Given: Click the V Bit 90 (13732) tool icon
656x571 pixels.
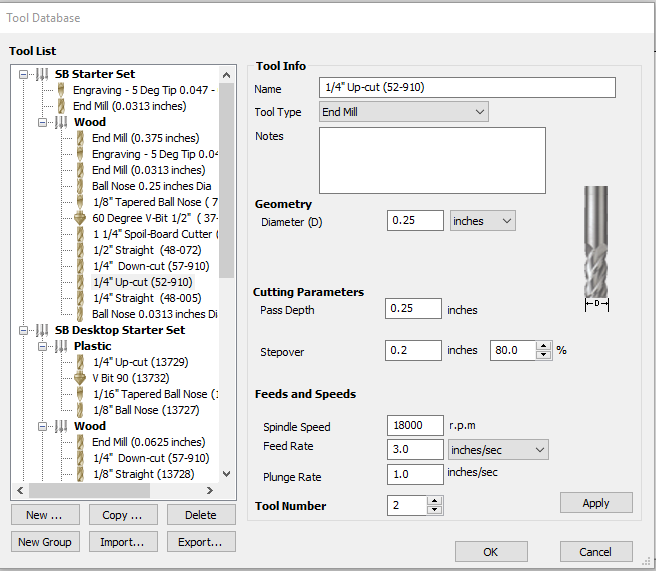Looking at the screenshot, I should pos(80,378).
